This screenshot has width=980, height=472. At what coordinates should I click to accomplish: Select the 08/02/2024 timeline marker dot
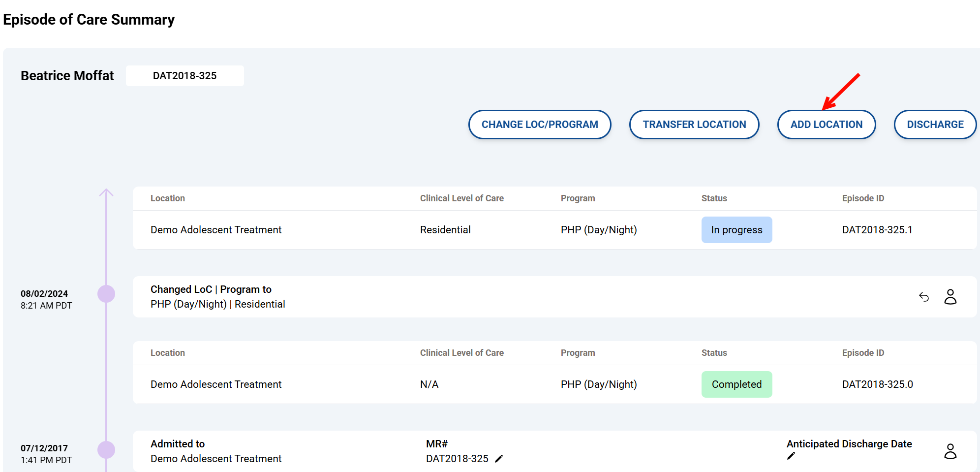tap(106, 294)
